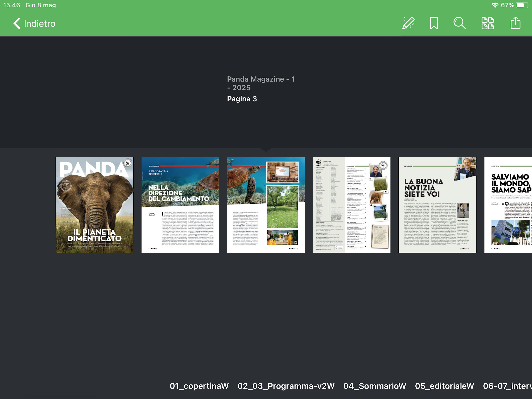Toggle the page thumbnails grid view
Viewport: 532px width, 399px height.
(x=488, y=23)
